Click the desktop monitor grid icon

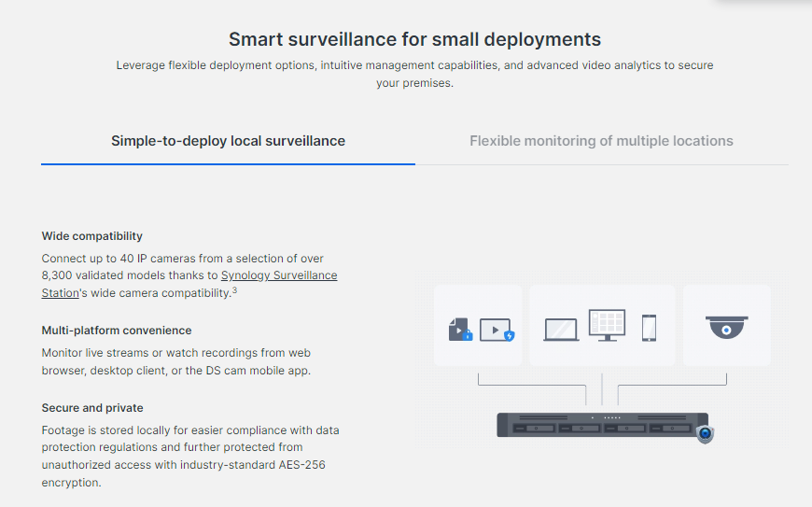click(x=607, y=325)
